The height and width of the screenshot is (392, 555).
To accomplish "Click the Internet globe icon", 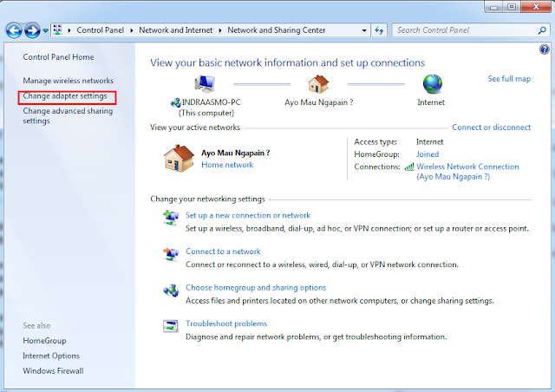I will click(431, 83).
